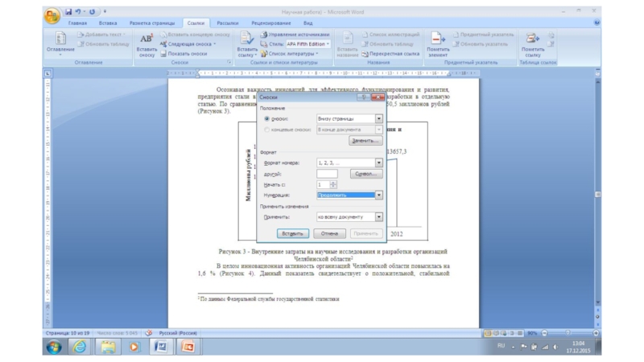Click Обновить указатель
This screenshot has height=362, width=644.
pos(481,44)
